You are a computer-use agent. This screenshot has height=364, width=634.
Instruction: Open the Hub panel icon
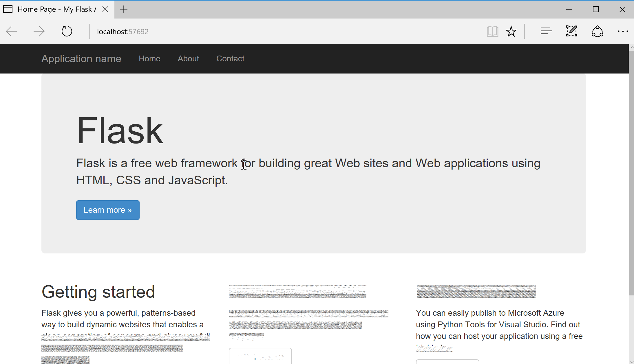pyautogui.click(x=546, y=31)
